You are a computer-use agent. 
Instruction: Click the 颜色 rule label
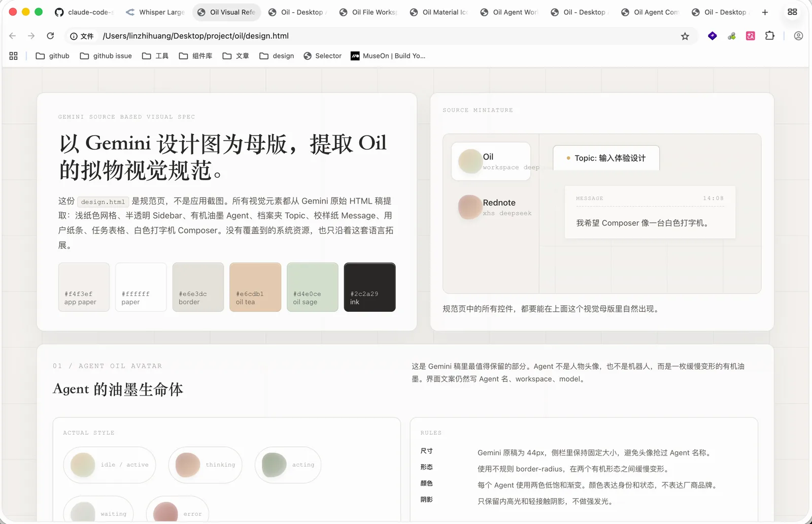426,483
